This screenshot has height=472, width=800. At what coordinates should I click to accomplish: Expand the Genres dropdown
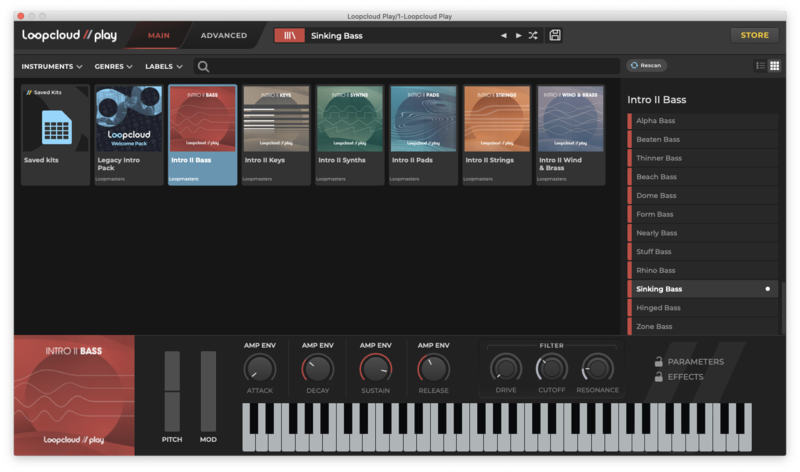(x=114, y=67)
